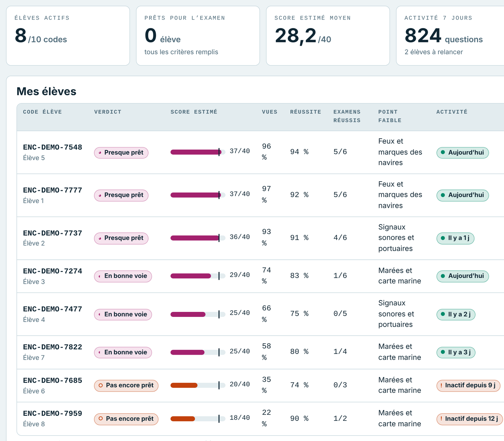This screenshot has height=441, width=504.
Task: Click the "Il y a 1 j" activity badge
Action: pyautogui.click(x=455, y=238)
